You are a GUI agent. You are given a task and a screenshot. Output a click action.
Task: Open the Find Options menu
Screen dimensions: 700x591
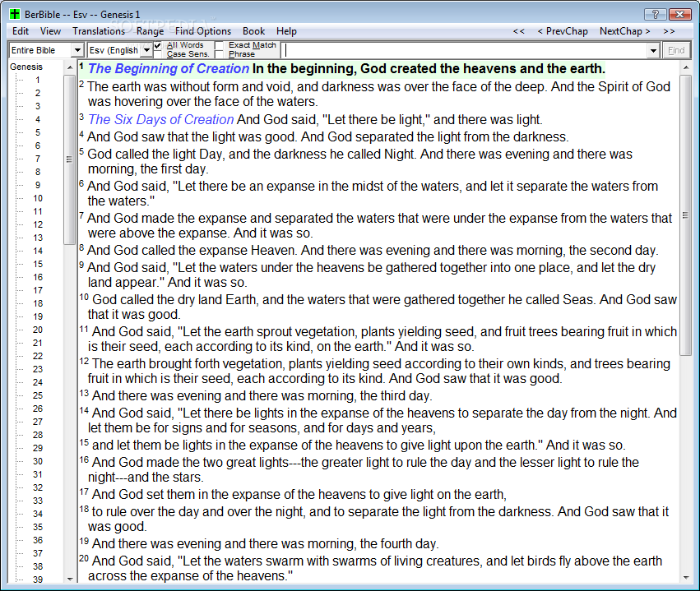(203, 31)
